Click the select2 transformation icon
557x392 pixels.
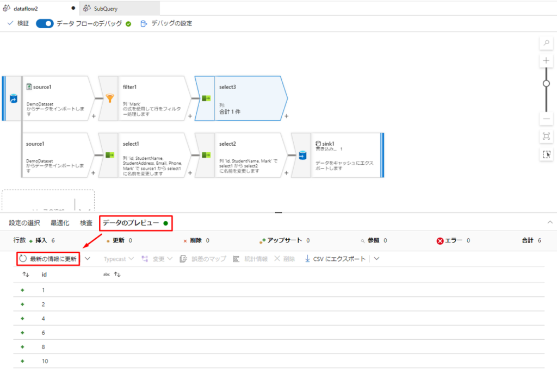(206, 155)
